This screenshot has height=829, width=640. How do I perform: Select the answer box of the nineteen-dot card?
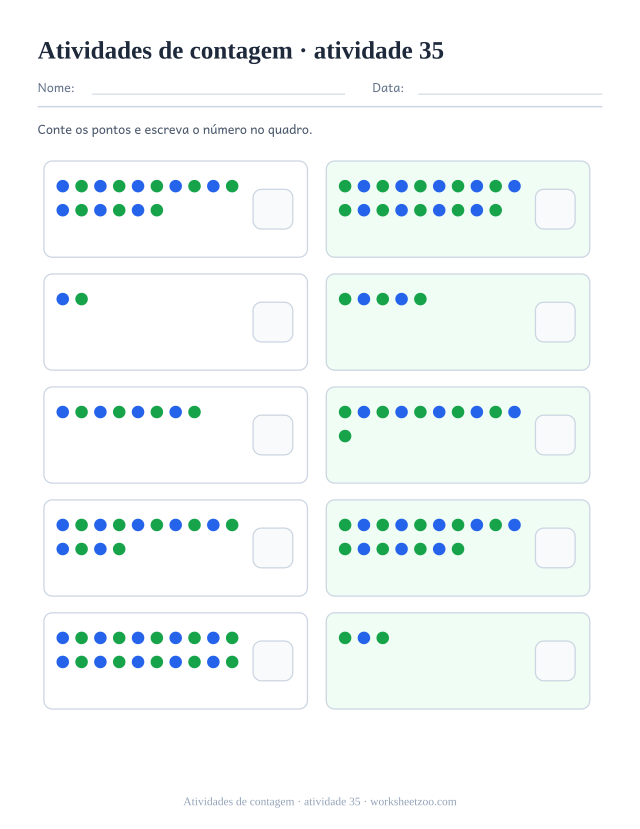(x=555, y=209)
